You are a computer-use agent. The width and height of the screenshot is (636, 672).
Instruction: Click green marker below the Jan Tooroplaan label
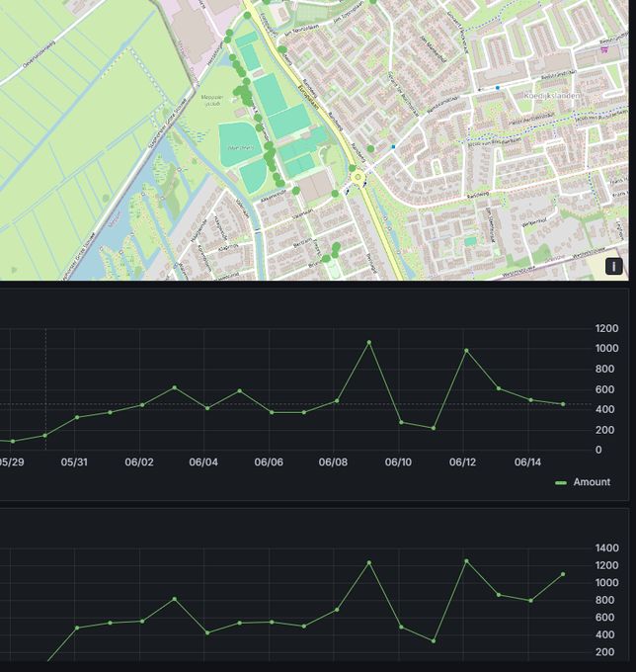282,49
